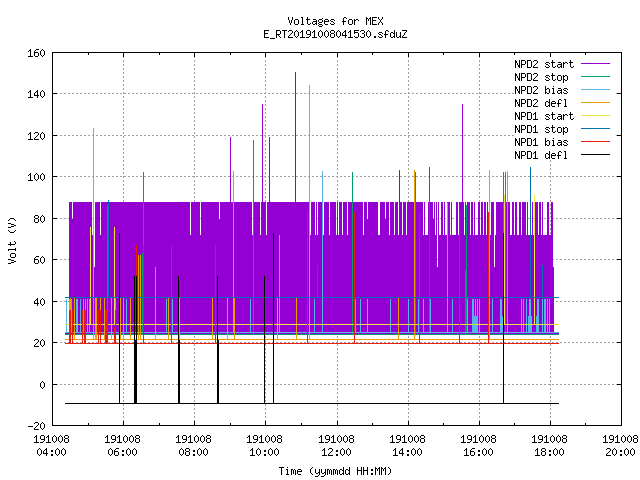Viewport: 640px width, 480px height.
Task: Click the NPD1 start legend label
Action: pos(544,116)
